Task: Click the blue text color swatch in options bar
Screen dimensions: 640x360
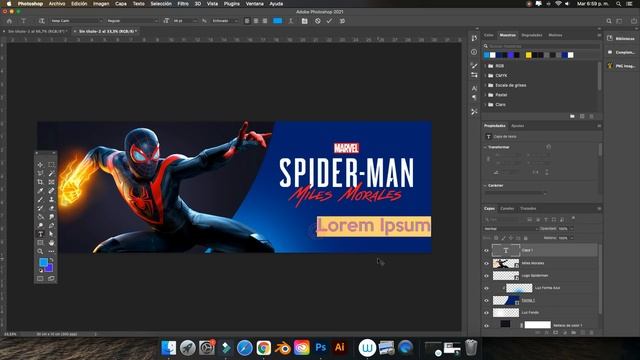Action: (278, 21)
